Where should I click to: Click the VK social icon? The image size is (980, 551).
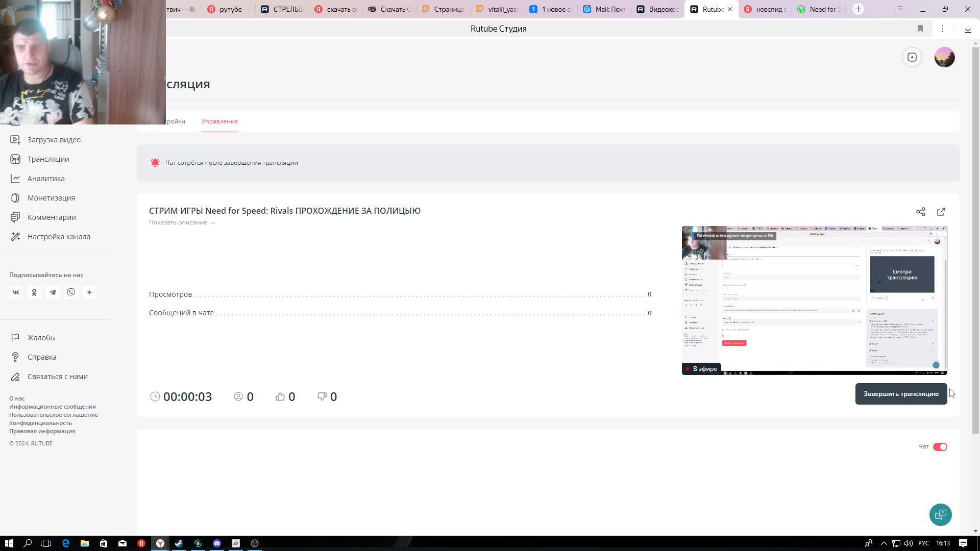click(16, 292)
